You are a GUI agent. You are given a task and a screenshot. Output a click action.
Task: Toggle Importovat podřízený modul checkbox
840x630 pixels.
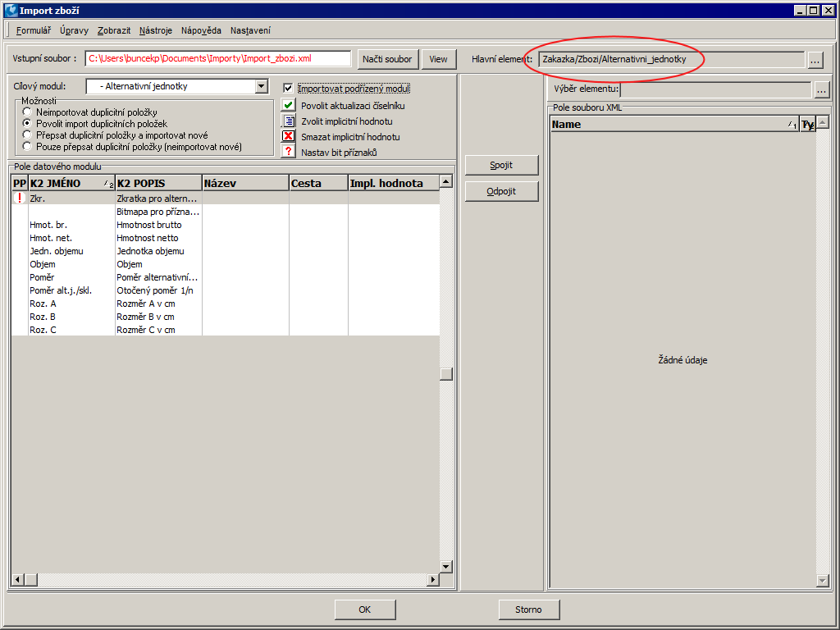[x=288, y=89]
